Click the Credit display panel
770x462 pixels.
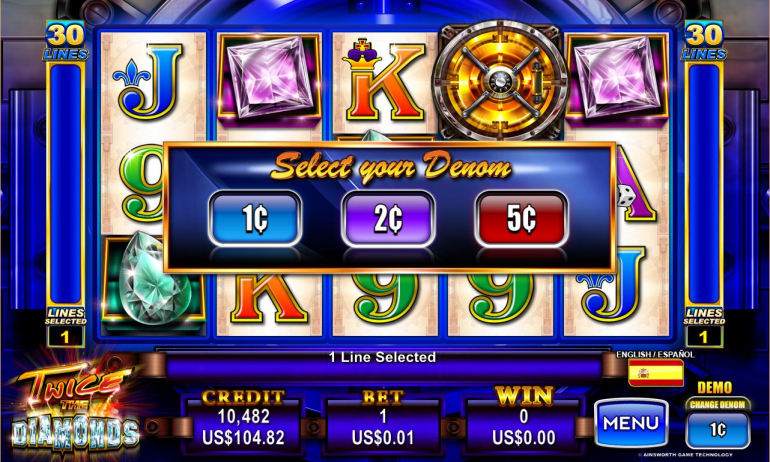(x=244, y=421)
